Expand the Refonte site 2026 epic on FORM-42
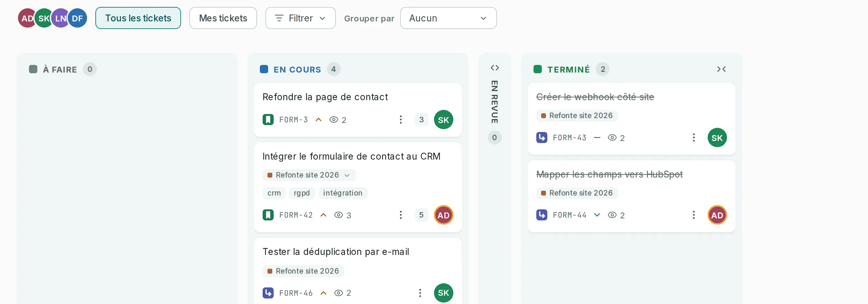The image size is (868, 304). tap(347, 175)
